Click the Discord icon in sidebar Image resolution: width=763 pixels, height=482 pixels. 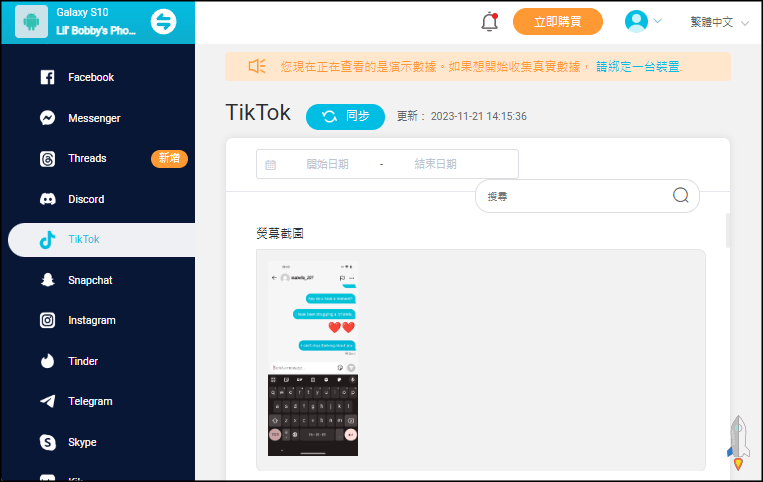(47, 199)
